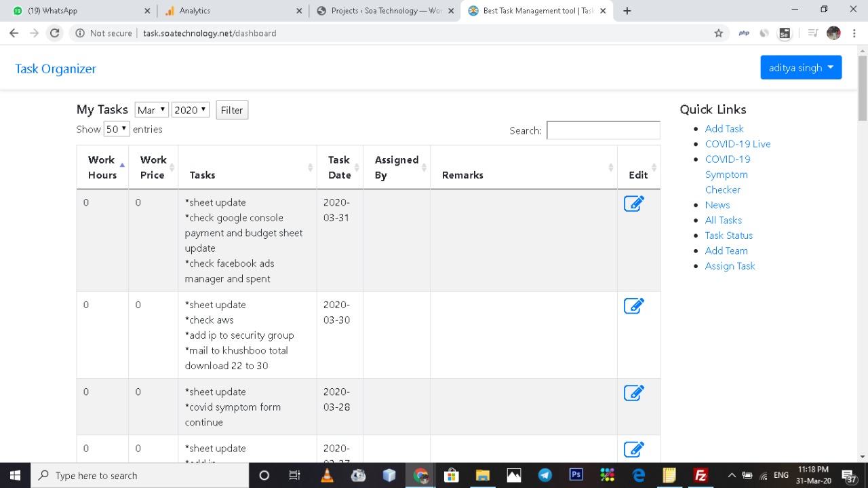Image resolution: width=868 pixels, height=488 pixels.
Task: Open the edit icon for the 2020-03-30 row
Action: pyautogui.click(x=633, y=305)
